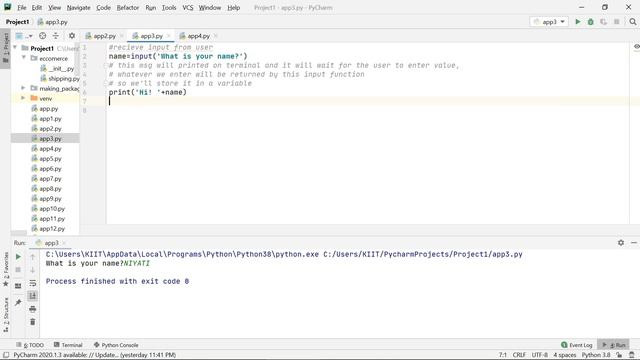This screenshot has height=360, width=640.
Task: Select __init__.py in the project tree
Action: [x=58, y=69]
